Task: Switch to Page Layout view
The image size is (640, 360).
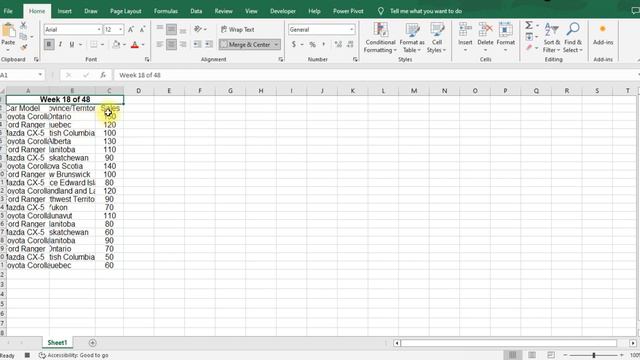Action: (x=532, y=355)
